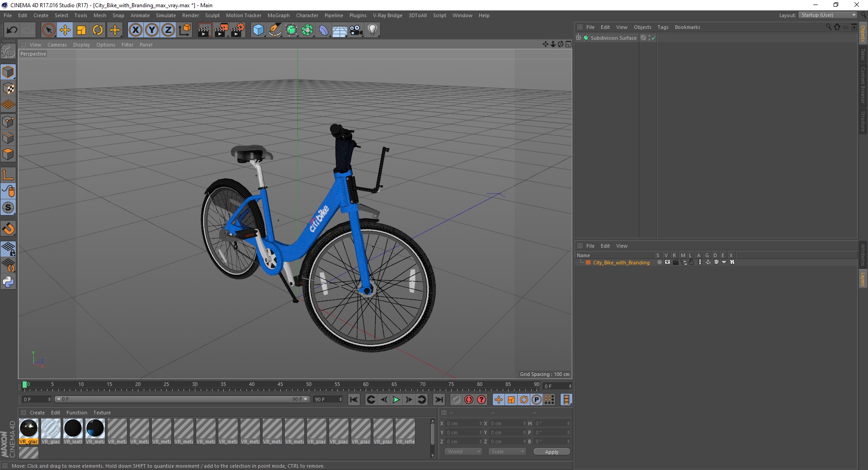Click the timeline frame 45 marker

280,385
